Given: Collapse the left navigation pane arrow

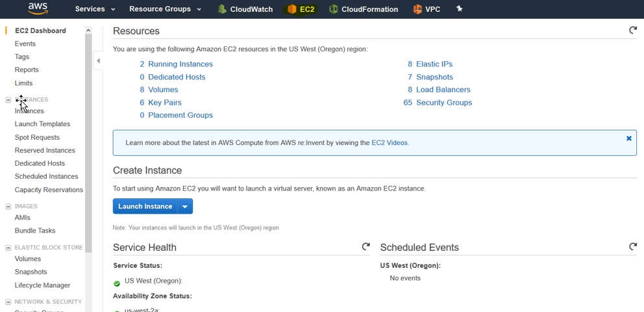Looking at the screenshot, I should [x=98, y=61].
